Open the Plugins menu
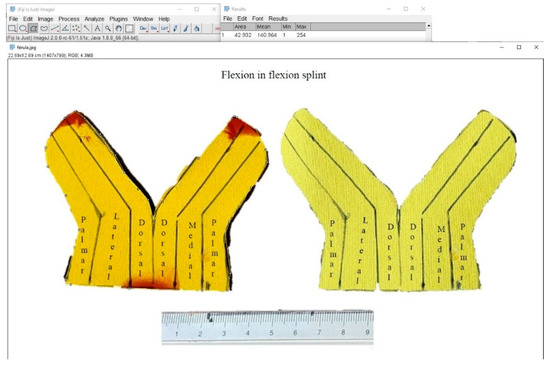This screenshot has height=365, width=550. pos(119,19)
